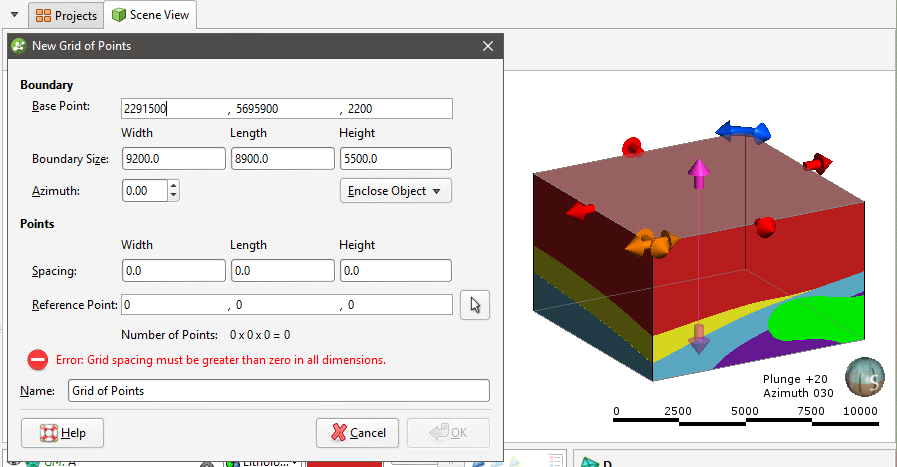Viewport: 897px width, 467px height.
Task: Click the red arrow handle on the left face
Action: tap(581, 210)
